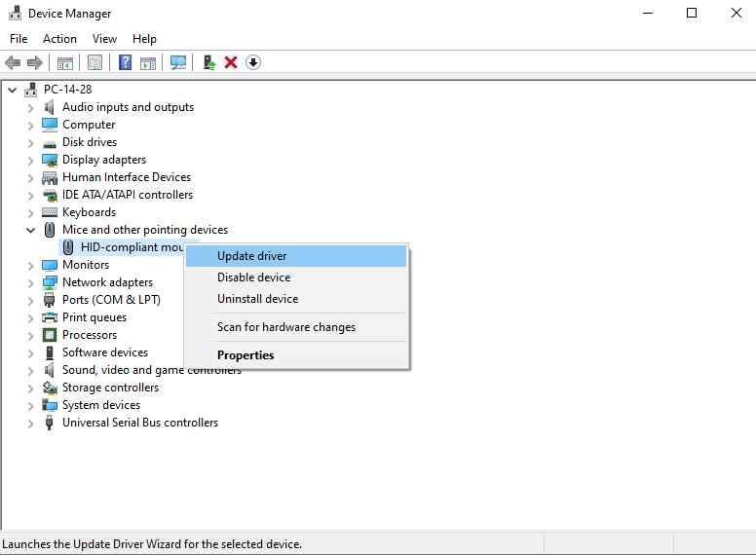Click the red X Uninstall device icon

[231, 62]
